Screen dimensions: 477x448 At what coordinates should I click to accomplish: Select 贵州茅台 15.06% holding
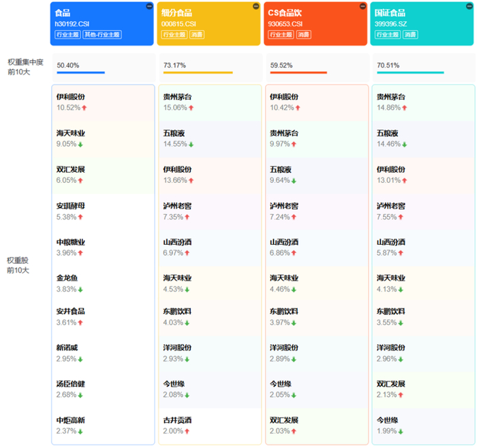coord(210,103)
